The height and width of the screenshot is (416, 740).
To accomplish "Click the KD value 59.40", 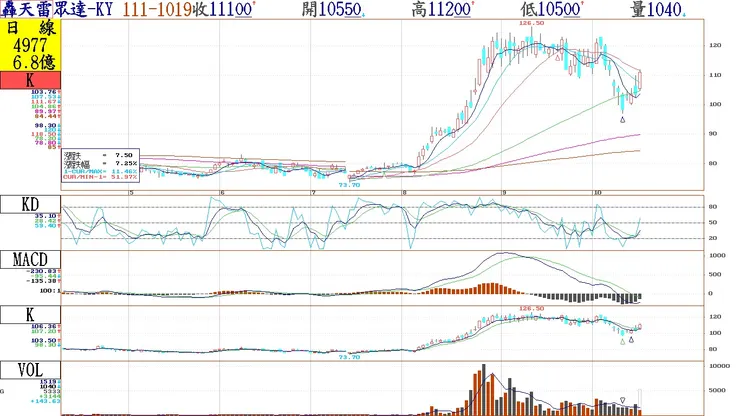I will [x=45, y=226].
